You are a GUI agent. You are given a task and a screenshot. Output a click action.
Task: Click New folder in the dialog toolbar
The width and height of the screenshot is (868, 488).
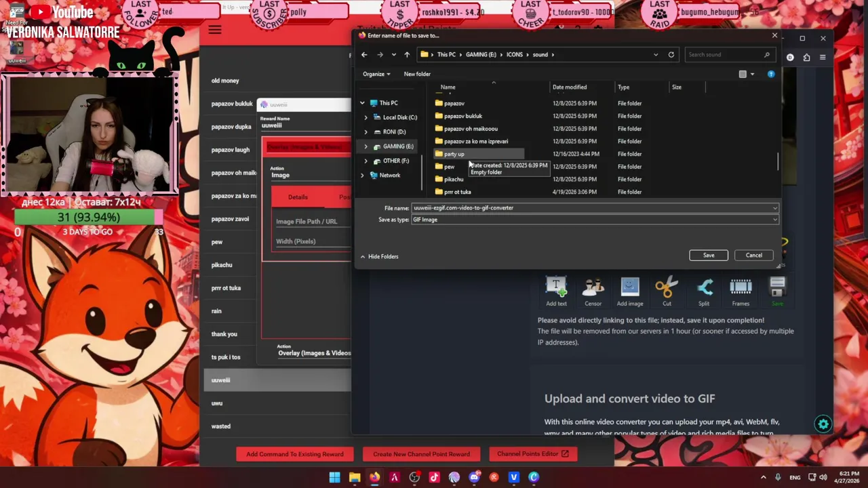coord(417,74)
